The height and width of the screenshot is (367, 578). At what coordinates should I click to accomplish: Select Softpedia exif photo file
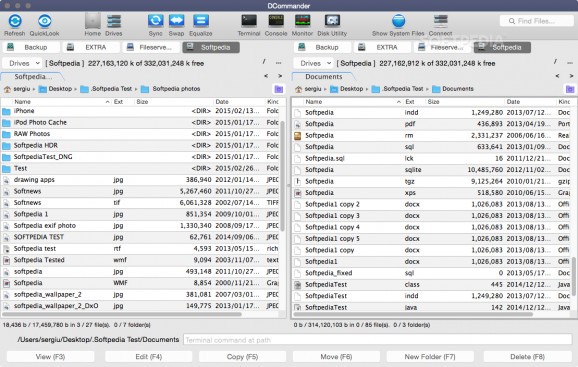140,226
